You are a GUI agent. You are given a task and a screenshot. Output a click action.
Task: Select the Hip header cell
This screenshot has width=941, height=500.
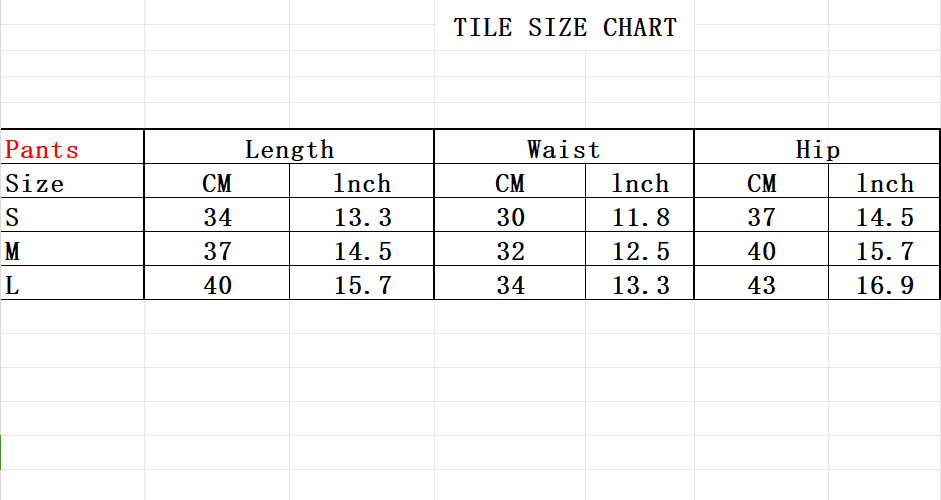817,146
